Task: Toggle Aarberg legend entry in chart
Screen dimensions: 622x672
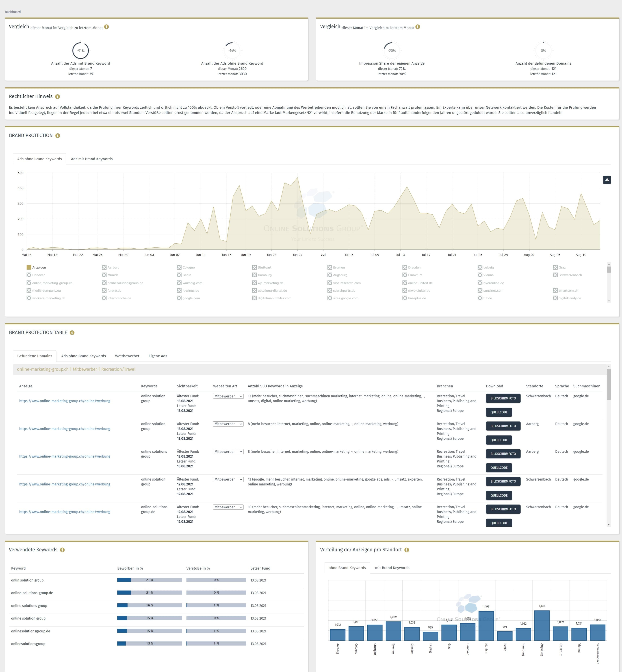Action: coord(111,268)
